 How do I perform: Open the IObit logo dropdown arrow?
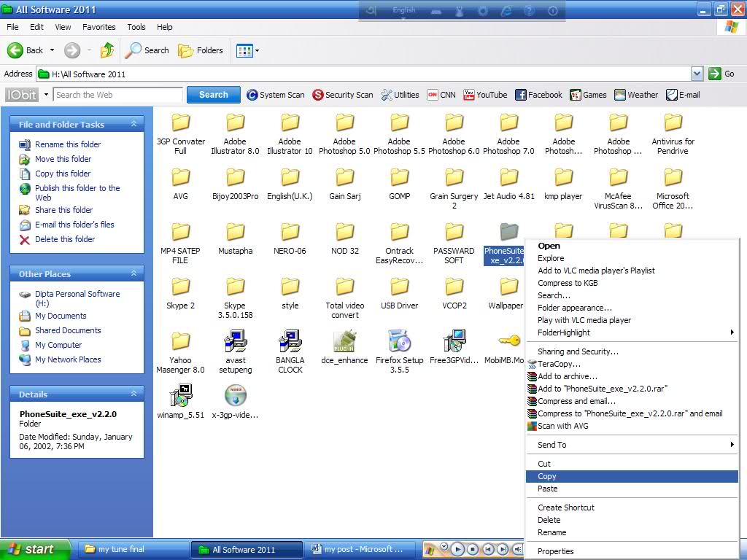(46, 95)
